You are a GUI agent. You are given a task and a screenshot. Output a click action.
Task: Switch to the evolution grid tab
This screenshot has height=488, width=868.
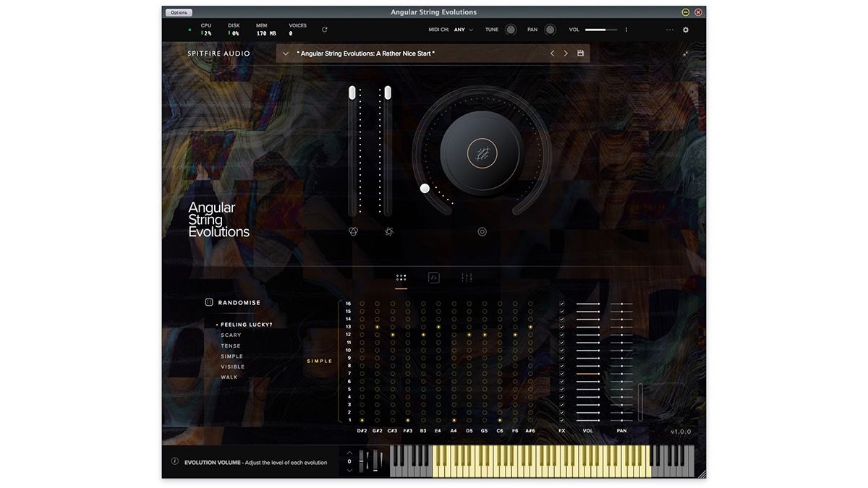(401, 278)
